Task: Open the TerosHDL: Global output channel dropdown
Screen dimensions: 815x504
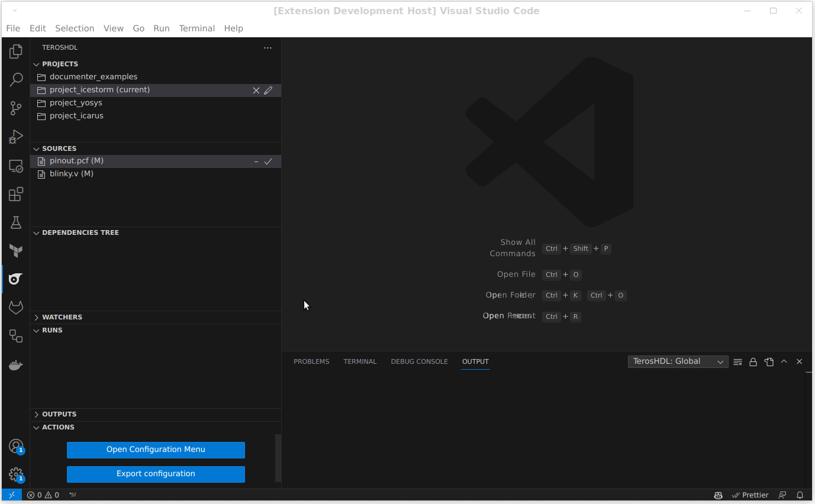Action: pos(678,361)
